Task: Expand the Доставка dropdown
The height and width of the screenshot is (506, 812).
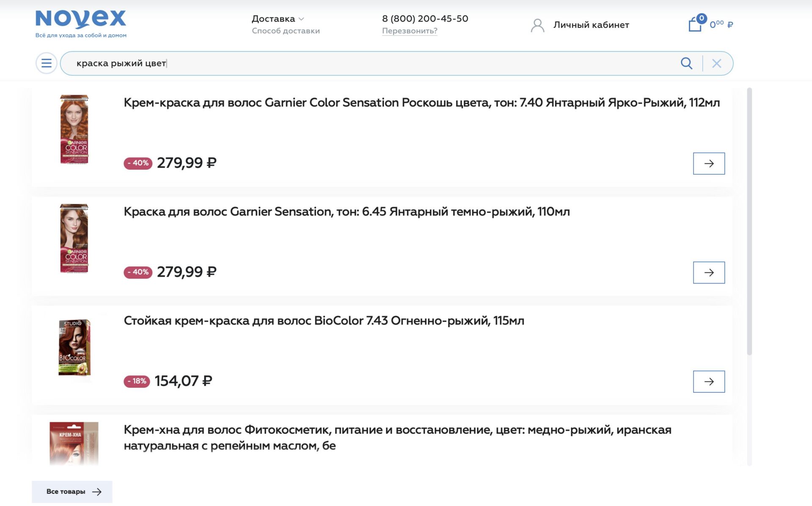Action: [x=278, y=19]
